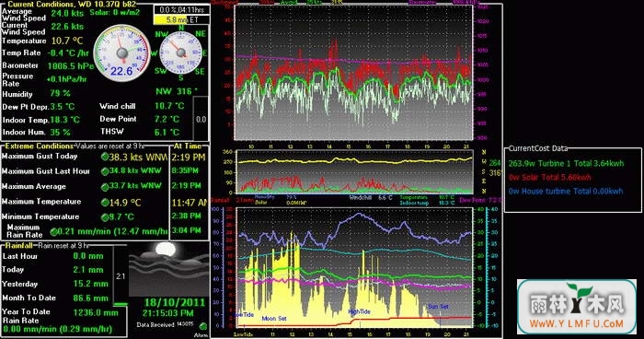Click the Solar: 0 w/m2 reading
This screenshot has width=644, height=339.
click(x=115, y=12)
